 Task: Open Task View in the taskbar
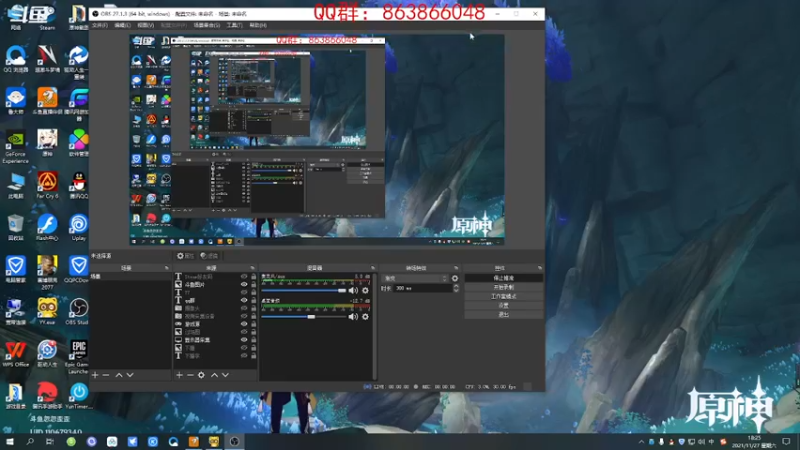point(50,441)
